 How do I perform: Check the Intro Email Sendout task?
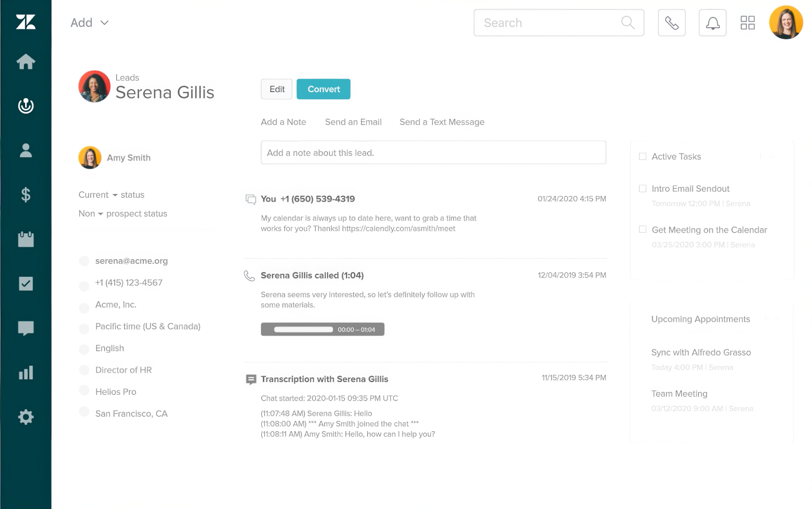click(x=642, y=188)
